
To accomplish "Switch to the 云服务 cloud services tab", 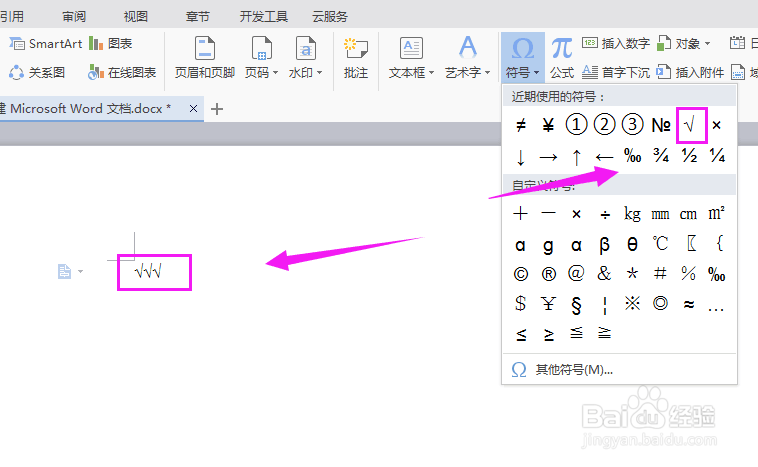I will coord(330,16).
